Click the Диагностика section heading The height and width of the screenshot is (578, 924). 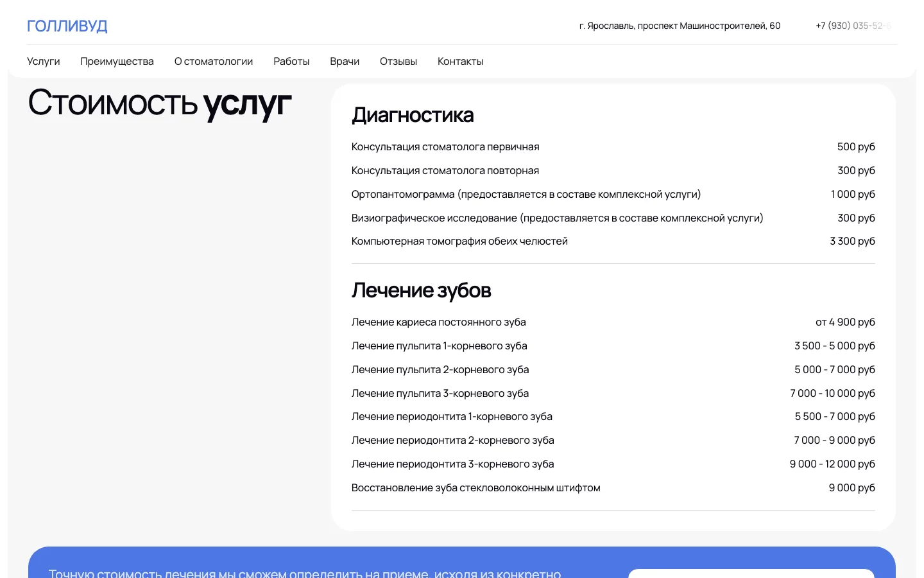pyautogui.click(x=413, y=115)
